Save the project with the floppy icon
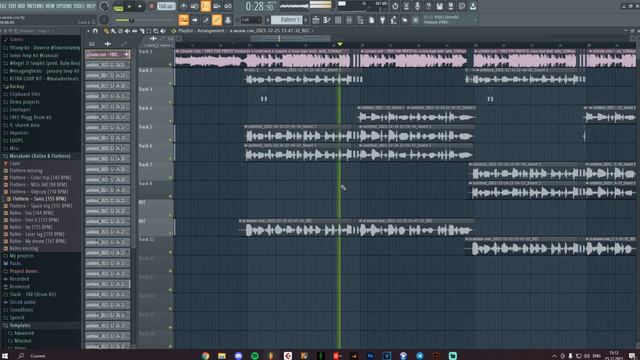This screenshot has height=360, width=640. point(440,6)
